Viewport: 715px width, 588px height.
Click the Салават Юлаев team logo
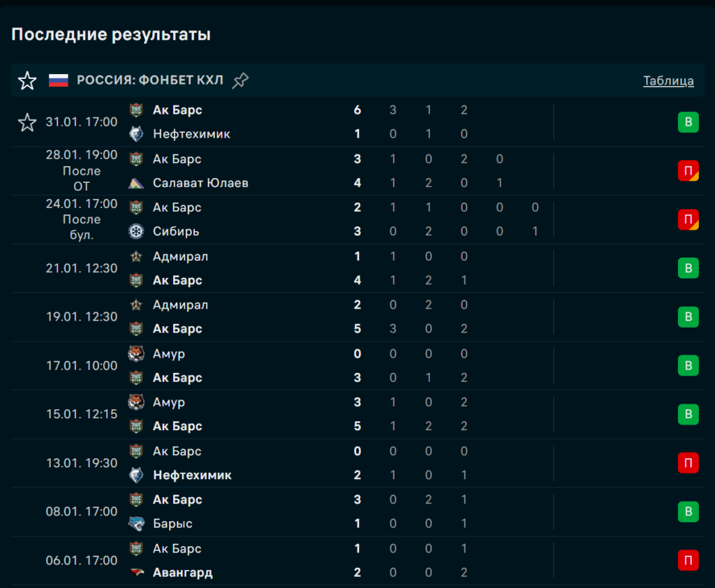click(136, 183)
